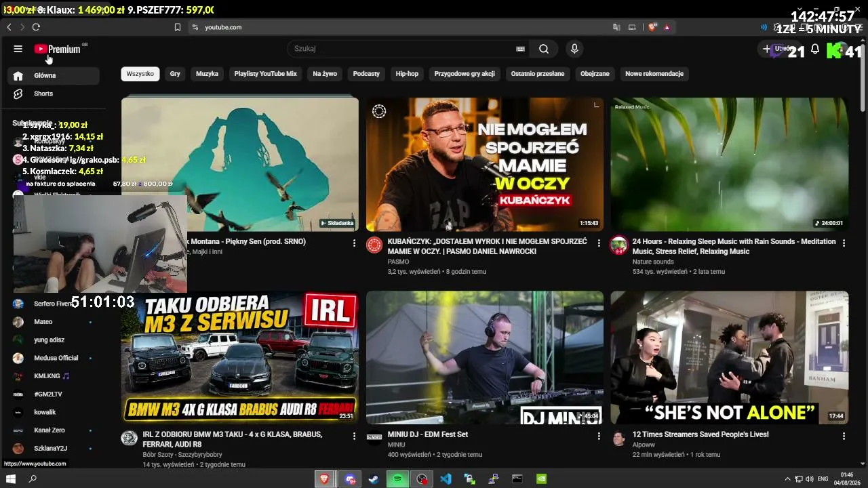
Task: Open the Kubańczyk podcast video thumbnail
Action: (x=485, y=165)
